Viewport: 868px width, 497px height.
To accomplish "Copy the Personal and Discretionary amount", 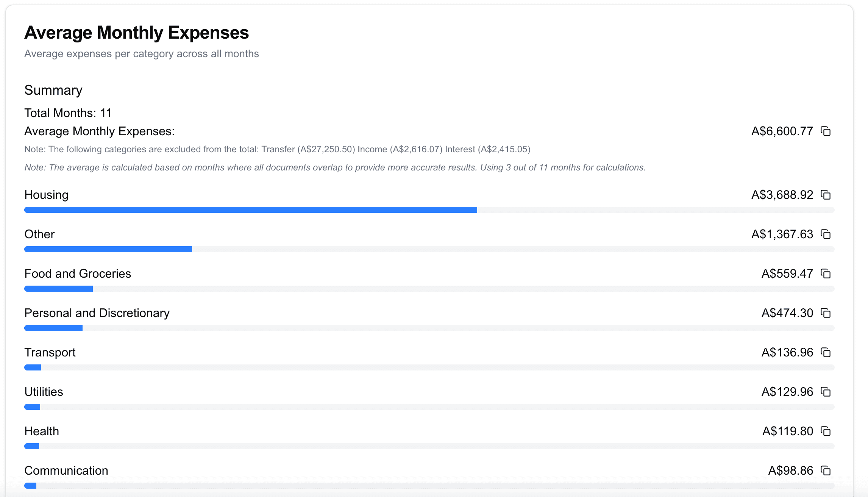I will (826, 313).
